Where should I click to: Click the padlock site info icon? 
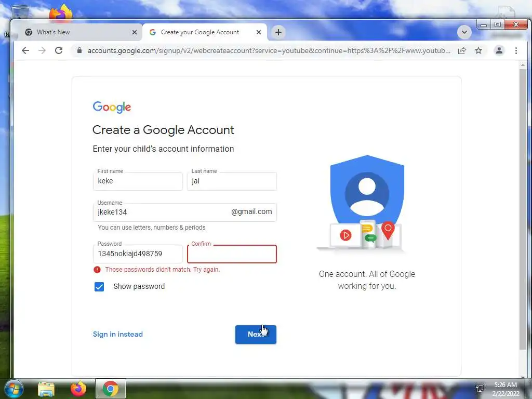coord(79,50)
